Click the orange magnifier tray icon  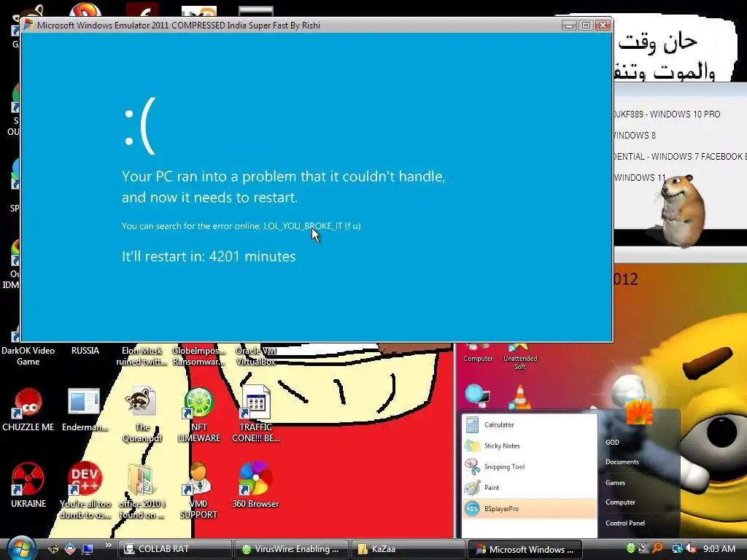658,548
